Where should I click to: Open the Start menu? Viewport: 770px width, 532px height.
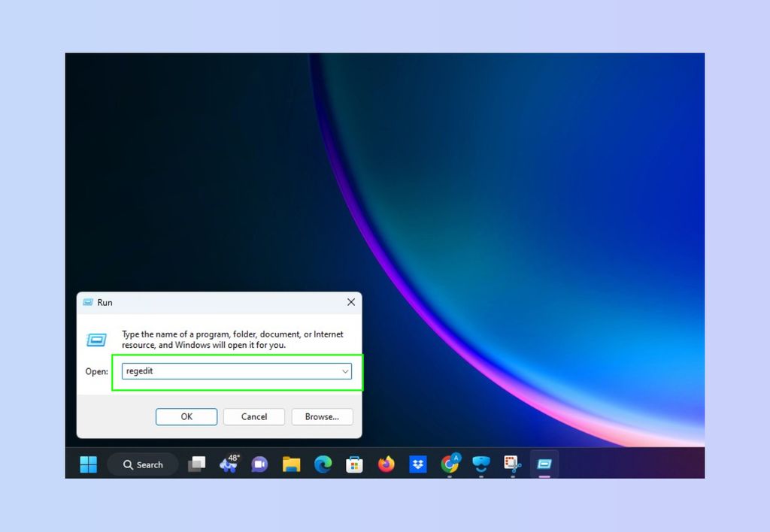87,464
